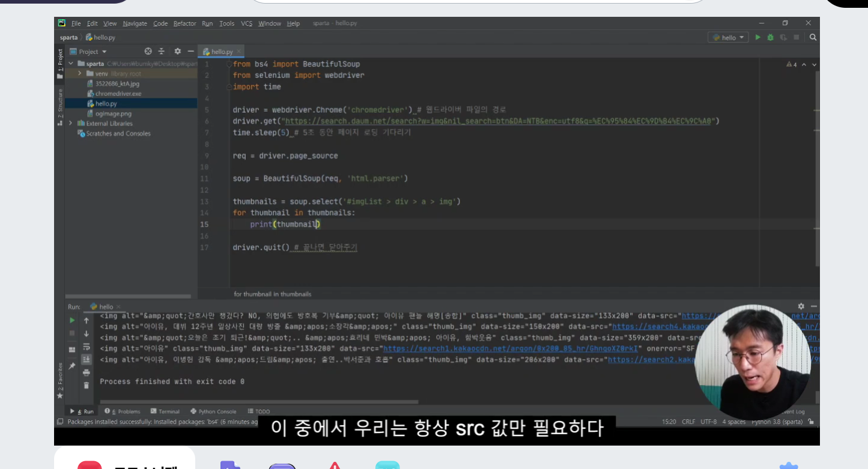868x469 pixels.
Task: Restore the layout in the Run panel
Action: pos(72,349)
